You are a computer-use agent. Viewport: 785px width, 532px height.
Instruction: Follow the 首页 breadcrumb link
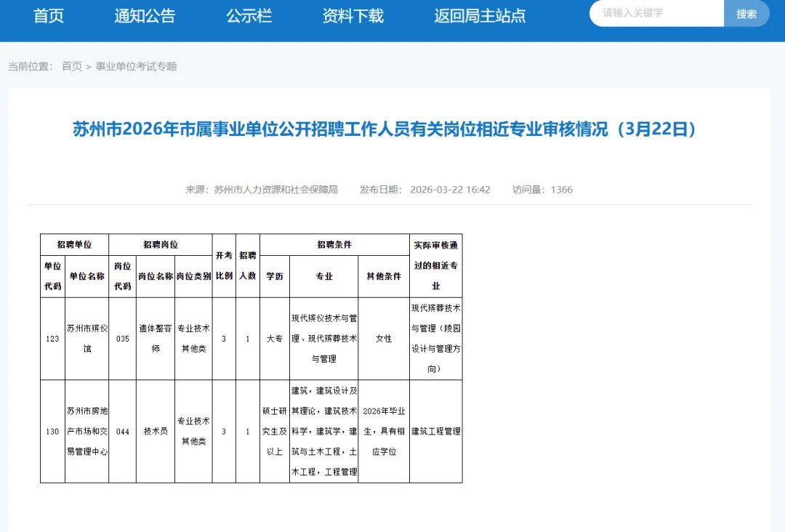(x=71, y=66)
